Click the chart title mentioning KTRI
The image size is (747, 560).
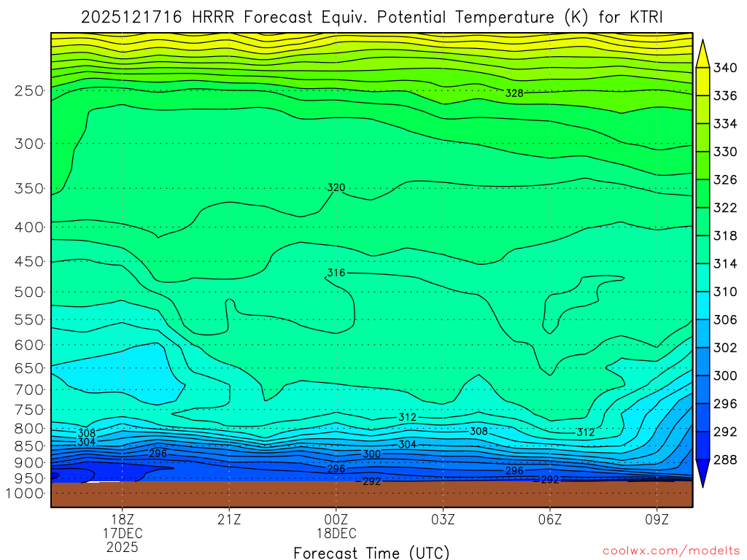click(371, 17)
